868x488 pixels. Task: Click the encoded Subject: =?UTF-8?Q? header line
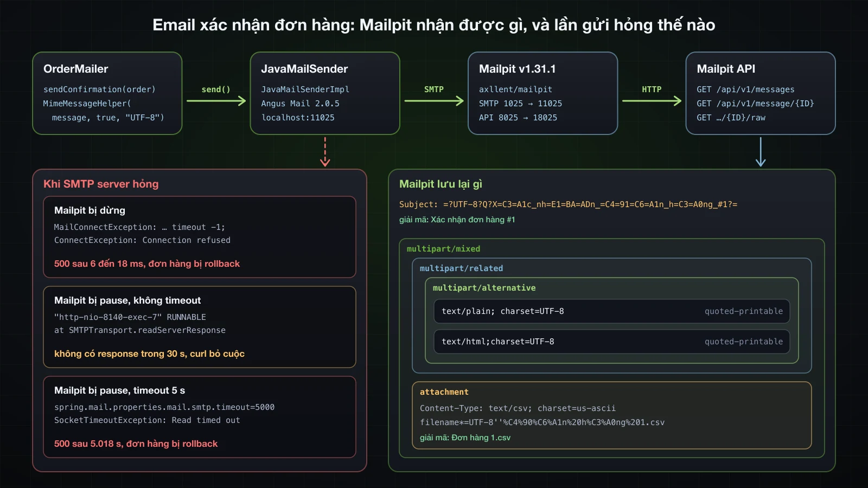click(x=568, y=204)
